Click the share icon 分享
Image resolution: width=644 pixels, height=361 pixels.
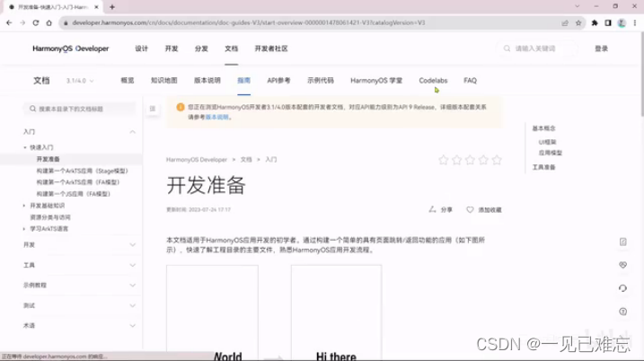tap(432, 209)
